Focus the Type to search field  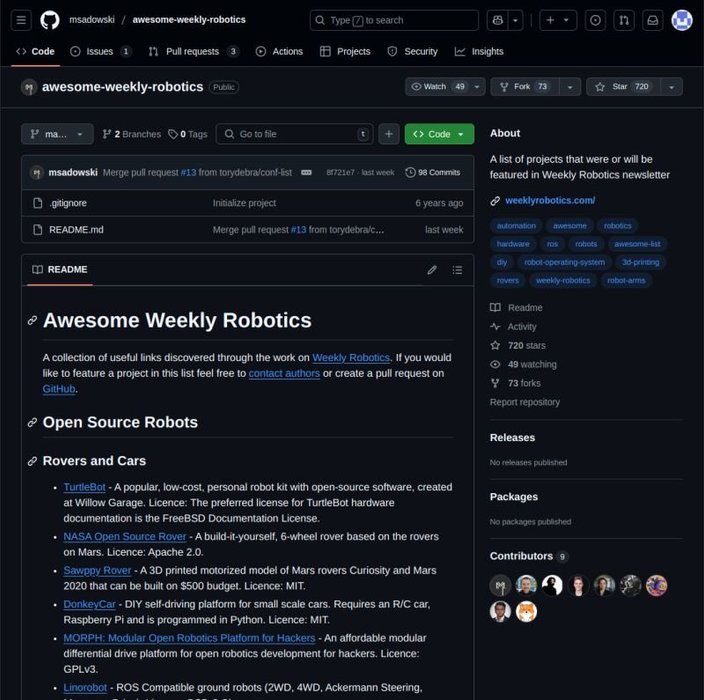tap(394, 20)
